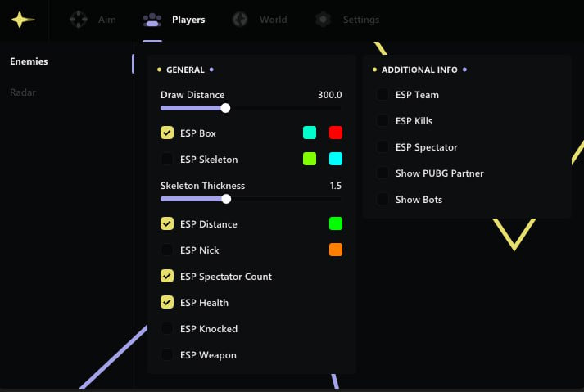Viewport: 584px width, 392px height.
Task: Enable the ESP Skeleton checkbox
Action: point(167,159)
